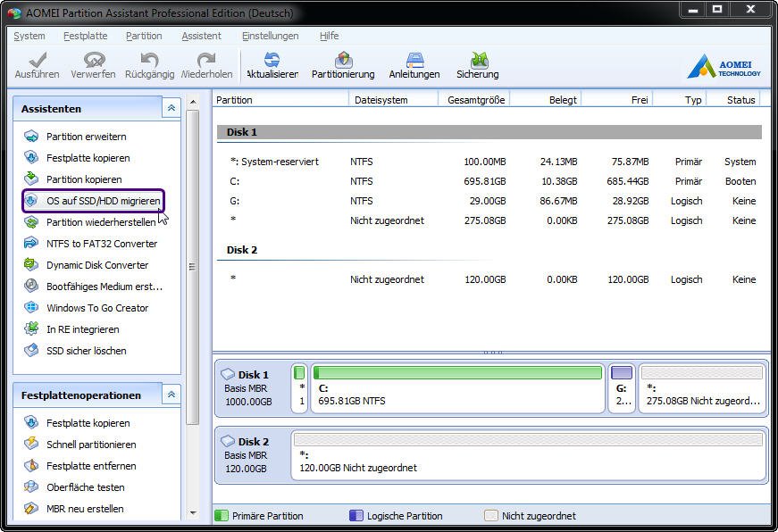Screen dimensions: 778x532
Task: Click the NTFS to FAT32 Converter link
Action: [102, 244]
